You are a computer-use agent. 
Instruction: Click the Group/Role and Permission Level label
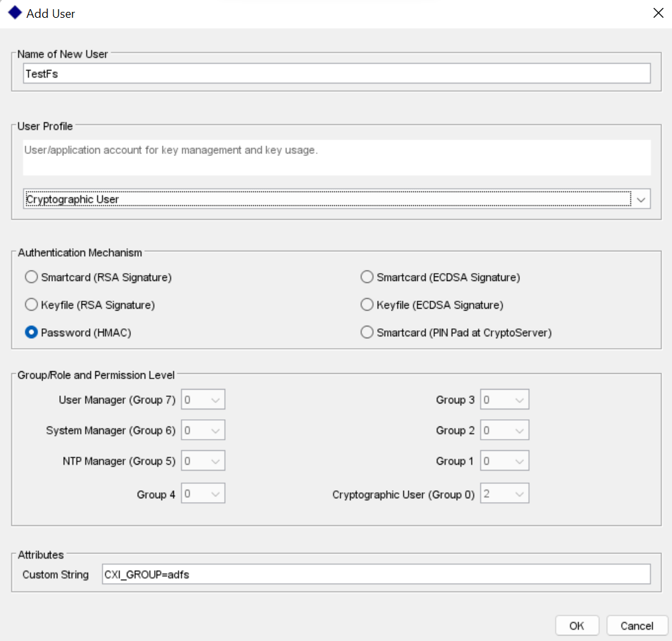coord(96,375)
